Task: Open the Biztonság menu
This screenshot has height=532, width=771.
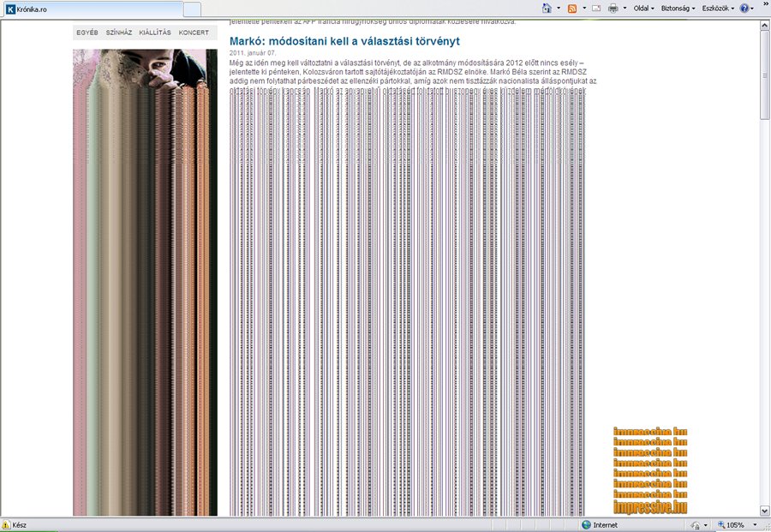Action: tap(678, 9)
